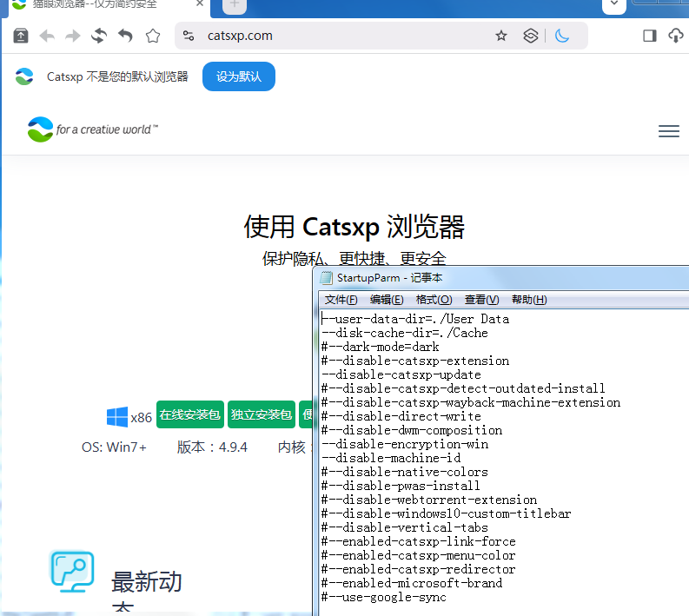Screen dimensions: 689x616
Task: Download the 独立安装包 package
Action: (x=262, y=414)
